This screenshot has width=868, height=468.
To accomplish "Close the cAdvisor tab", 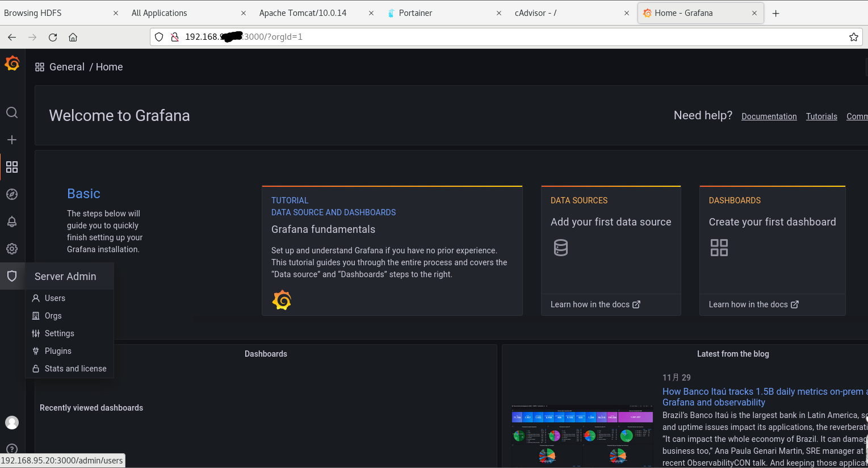I will (x=627, y=13).
